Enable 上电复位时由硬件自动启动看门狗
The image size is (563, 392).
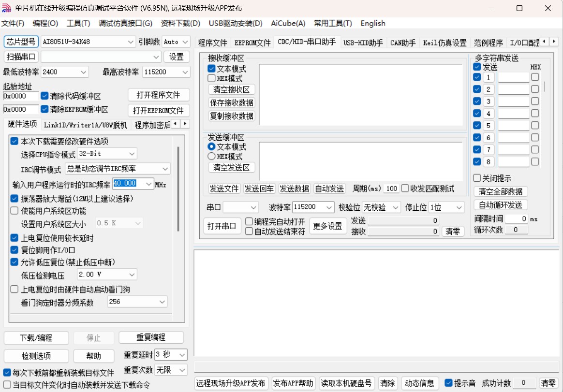pos(15,290)
